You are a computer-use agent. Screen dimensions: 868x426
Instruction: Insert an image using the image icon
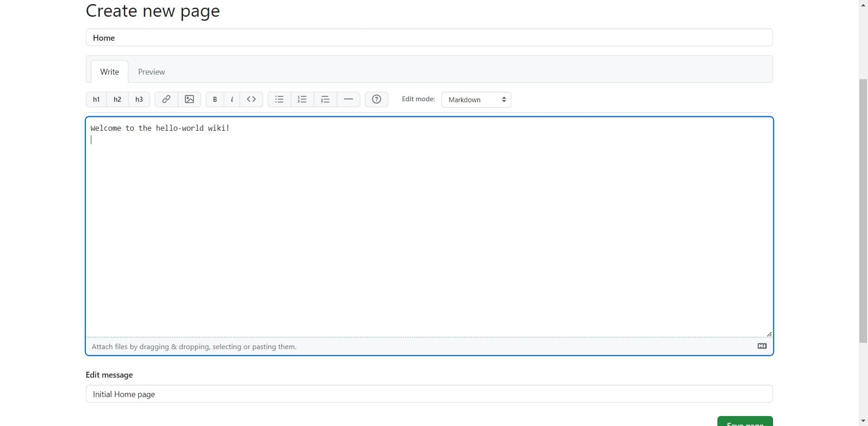(x=189, y=99)
